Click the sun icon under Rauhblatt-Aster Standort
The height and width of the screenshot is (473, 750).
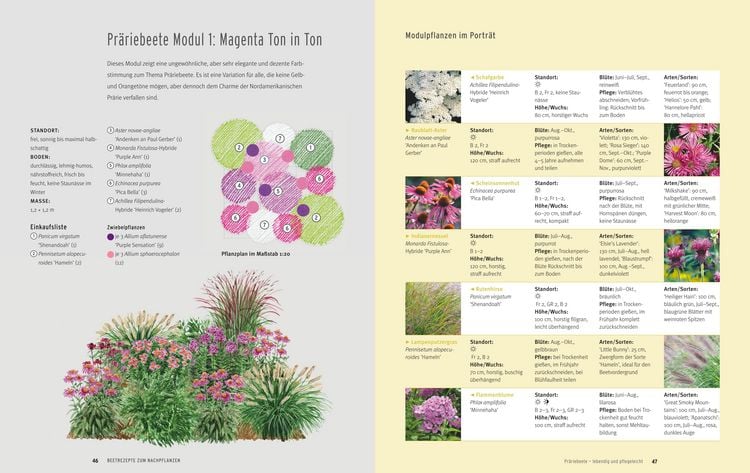473,138
